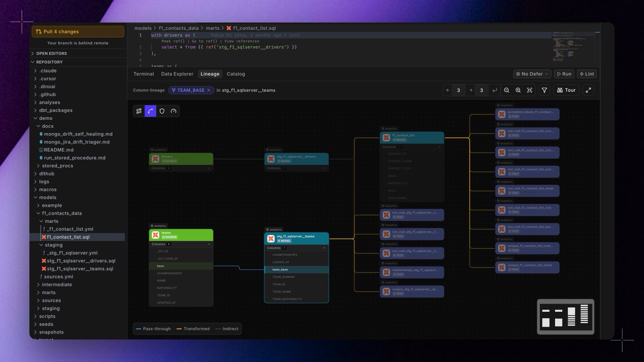Click the dbt icon on teams source node

[x=155, y=235]
